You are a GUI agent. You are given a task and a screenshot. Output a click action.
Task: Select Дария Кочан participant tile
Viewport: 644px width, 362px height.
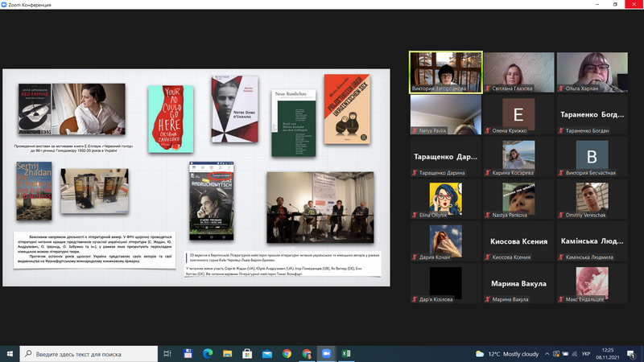coord(446,241)
